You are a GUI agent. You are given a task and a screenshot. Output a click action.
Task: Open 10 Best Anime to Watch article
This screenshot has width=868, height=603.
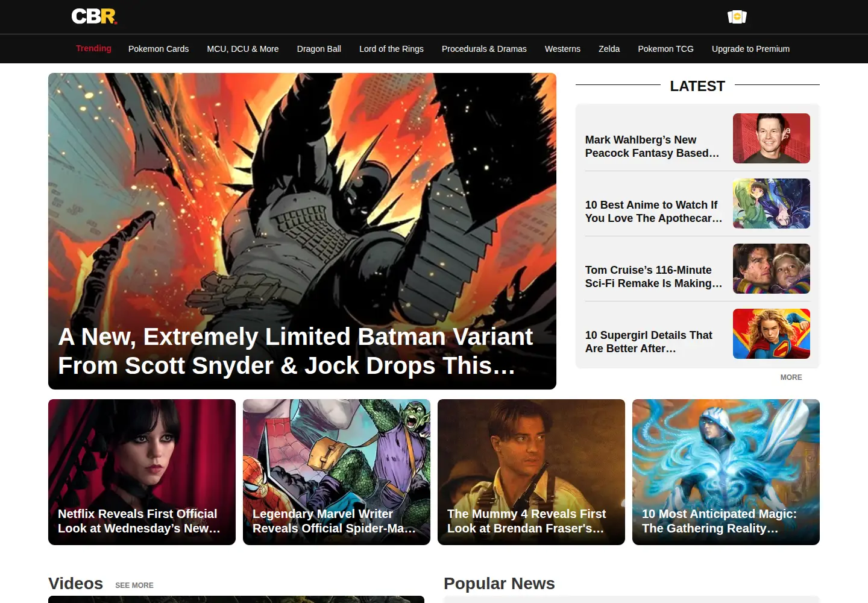click(653, 212)
